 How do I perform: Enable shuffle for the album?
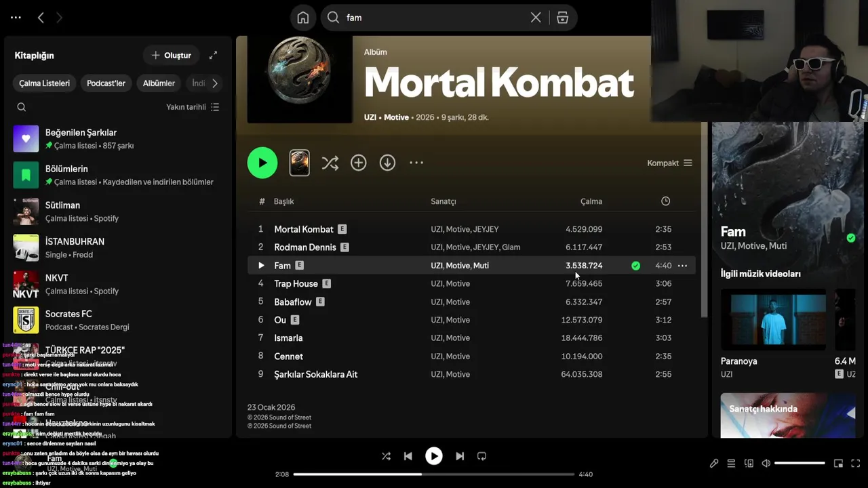pyautogui.click(x=330, y=163)
